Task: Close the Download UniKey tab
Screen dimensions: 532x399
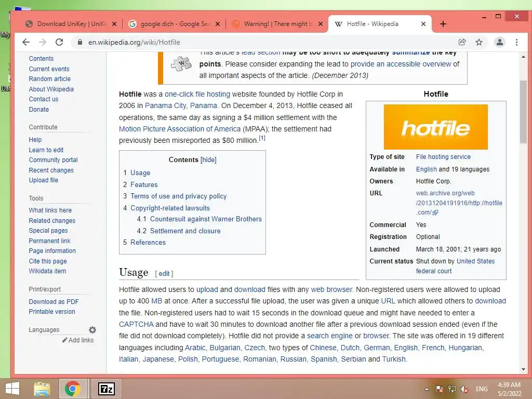Action: pyautogui.click(x=114, y=24)
